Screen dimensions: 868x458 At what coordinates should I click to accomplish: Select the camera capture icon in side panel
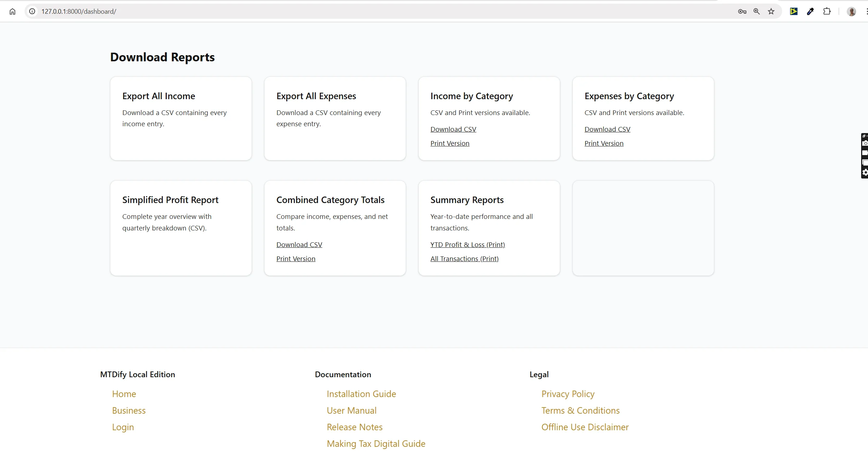[865, 143]
